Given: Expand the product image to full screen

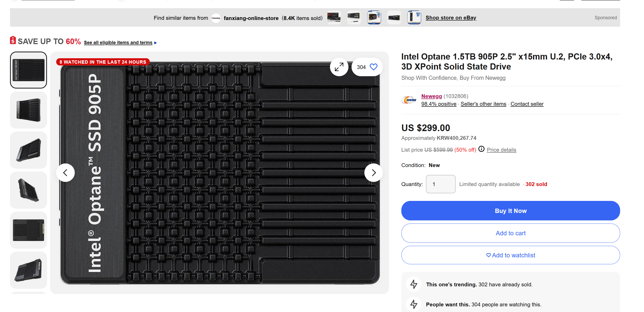Looking at the screenshot, I should click(339, 67).
